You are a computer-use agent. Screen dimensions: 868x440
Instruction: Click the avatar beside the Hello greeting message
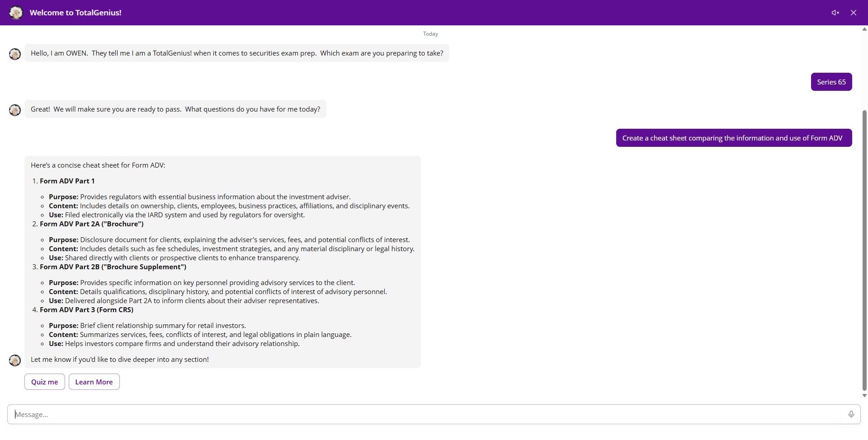(15, 54)
